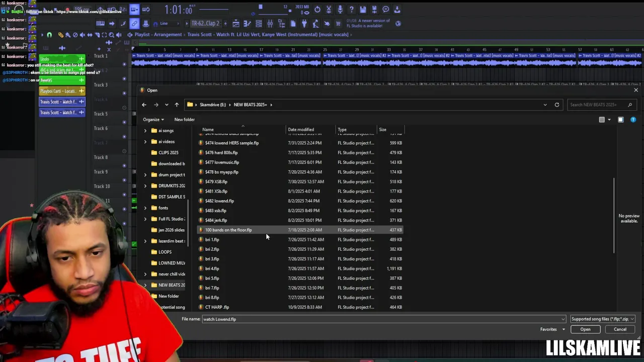Open the view options dropdown in Open dialog
Image resolution: width=644 pixels, height=362 pixels.
click(609, 120)
